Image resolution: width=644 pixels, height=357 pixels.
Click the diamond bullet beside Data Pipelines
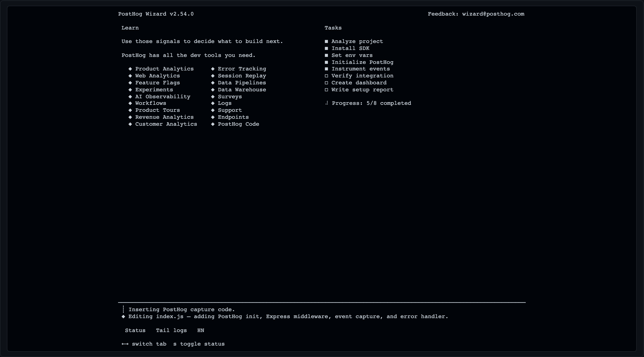tap(213, 83)
